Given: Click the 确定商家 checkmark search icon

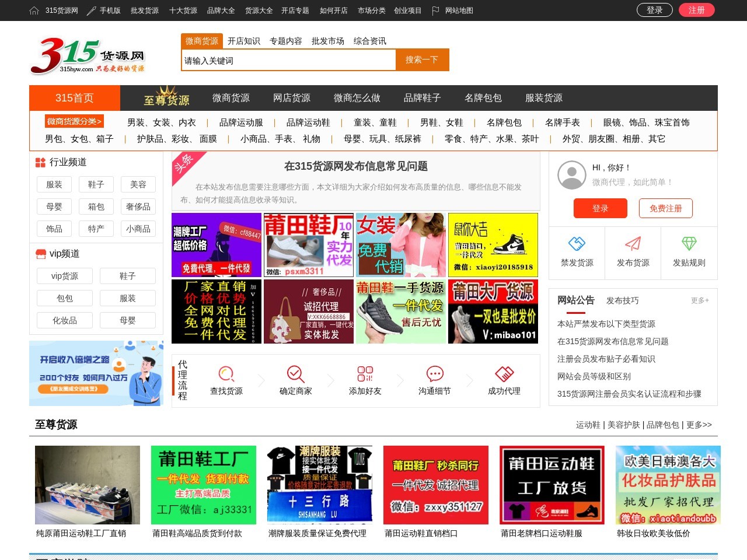Looking at the screenshot, I should point(295,373).
